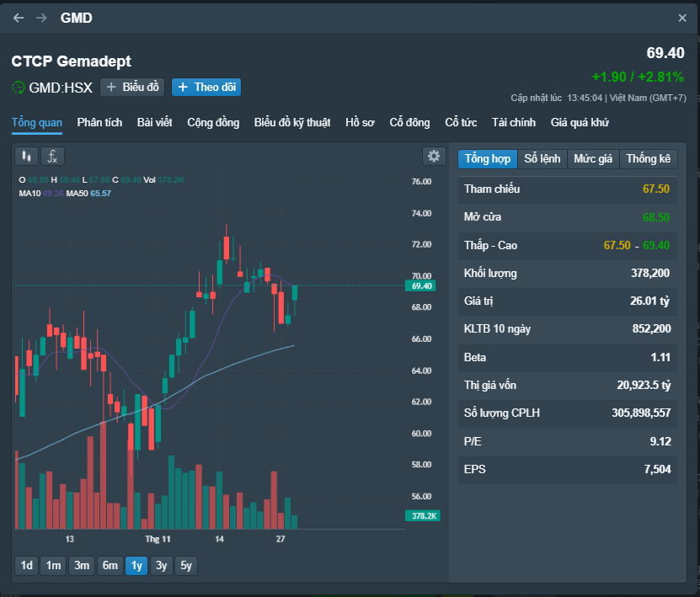700x597 pixels.
Task: Open the Giá quá khứ tab
Action: point(580,122)
